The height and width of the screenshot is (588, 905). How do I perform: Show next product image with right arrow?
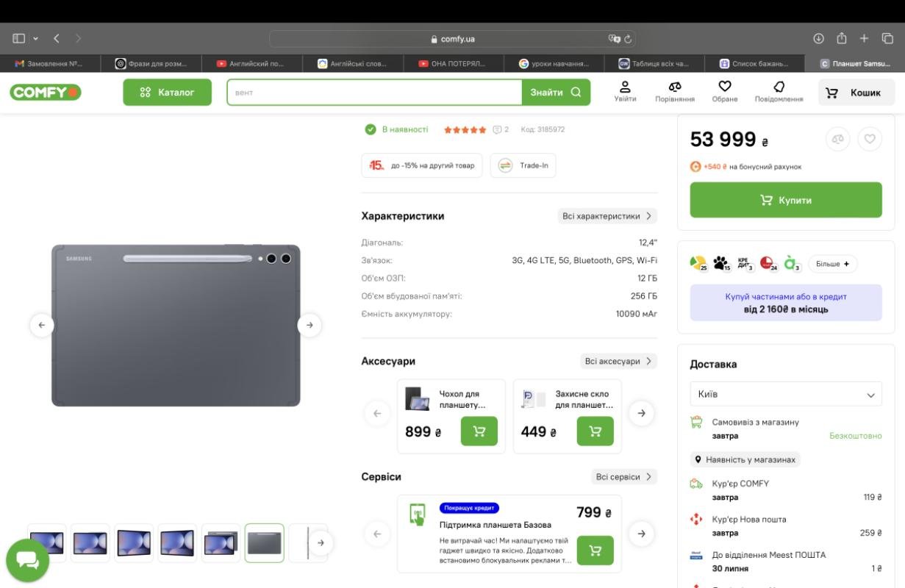click(x=310, y=325)
